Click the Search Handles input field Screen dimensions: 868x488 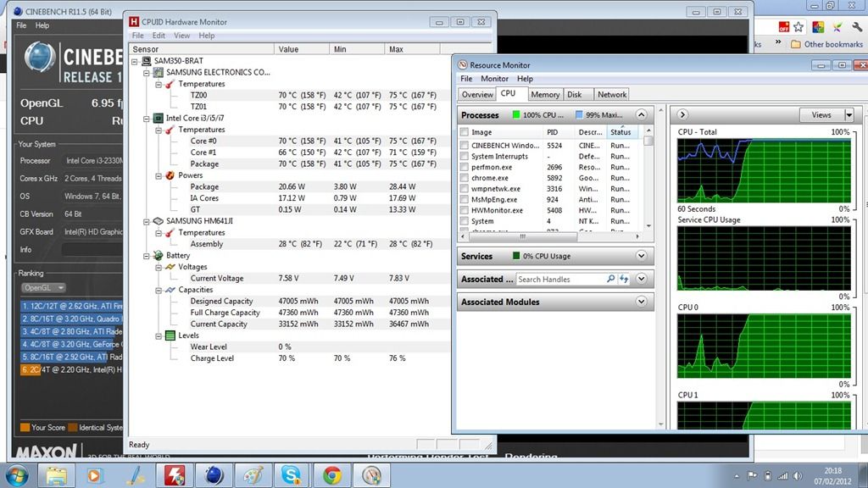click(560, 280)
